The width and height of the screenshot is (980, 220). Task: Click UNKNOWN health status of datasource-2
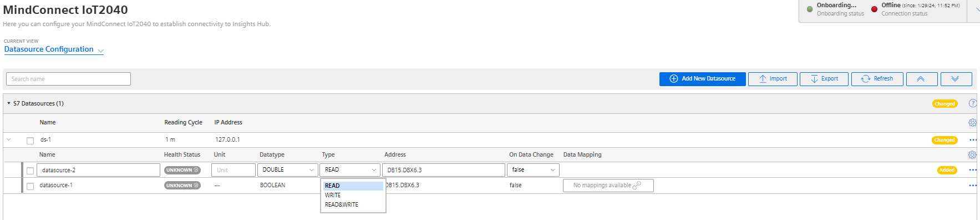pyautogui.click(x=182, y=170)
